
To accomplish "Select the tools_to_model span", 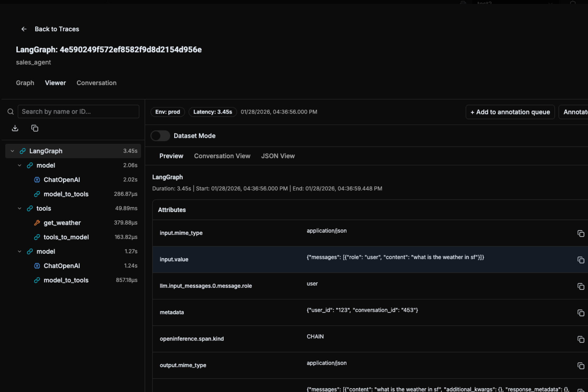I will pos(66,237).
